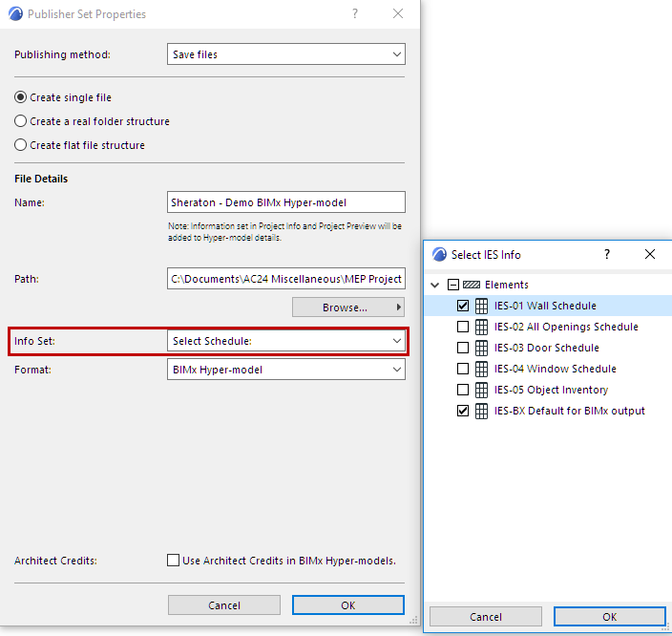672x636 pixels.
Task: Collapse the Elements tree group
Action: click(x=435, y=285)
